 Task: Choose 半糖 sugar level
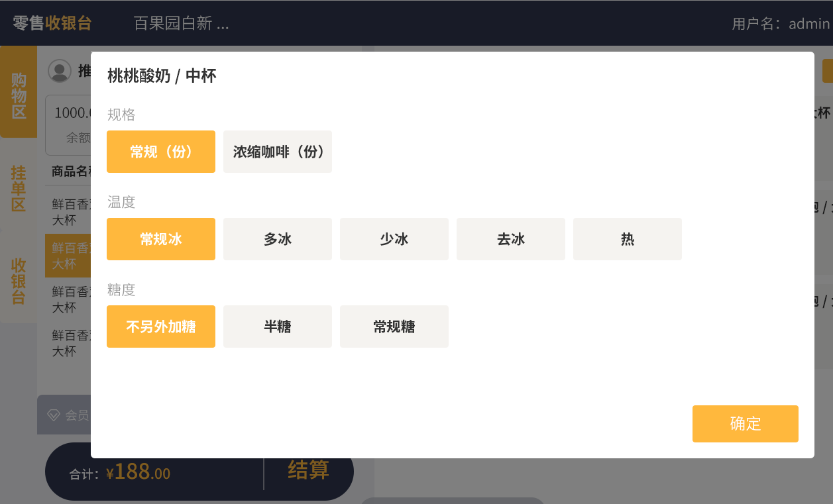[x=278, y=327]
